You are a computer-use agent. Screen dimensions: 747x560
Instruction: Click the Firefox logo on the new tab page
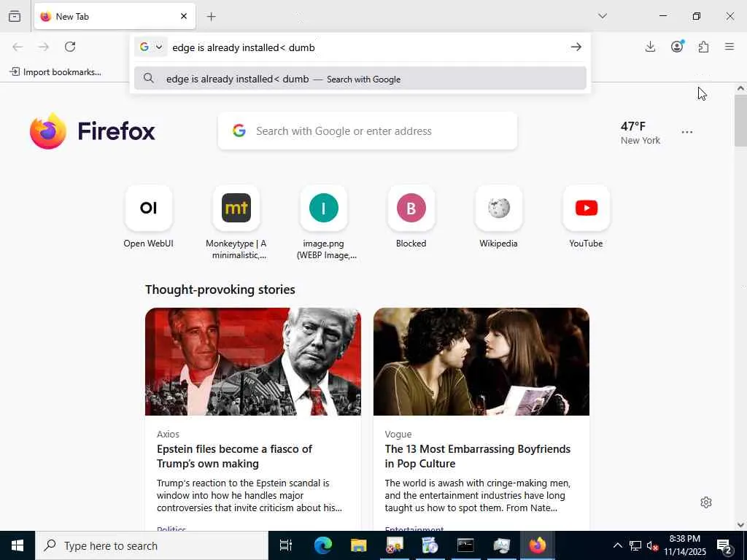click(x=93, y=131)
